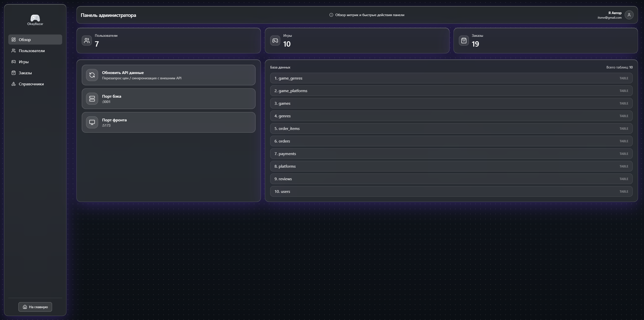Go to Пользователи in the sidebar
The height and width of the screenshot is (320, 644).
coord(32,51)
